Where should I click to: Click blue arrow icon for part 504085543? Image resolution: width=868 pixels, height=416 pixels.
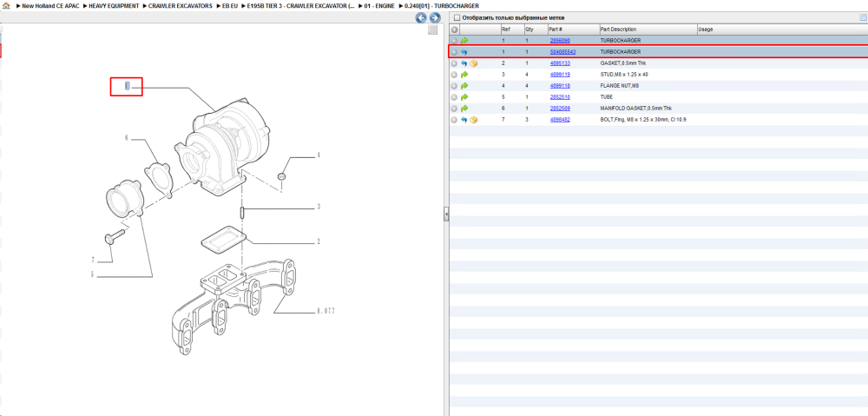pyautogui.click(x=464, y=52)
